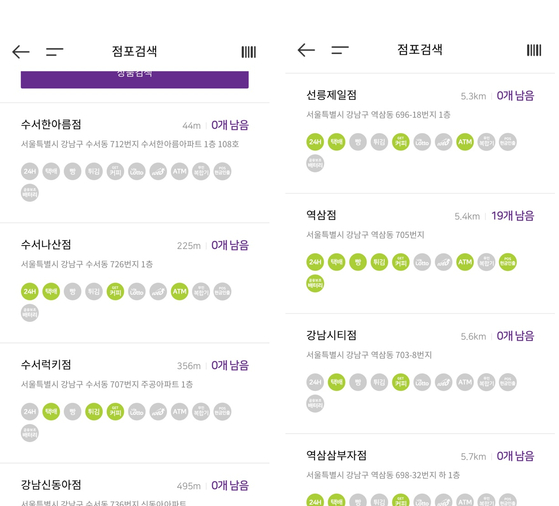
Task: Tap the back arrow in left panel
Action: coord(21,52)
